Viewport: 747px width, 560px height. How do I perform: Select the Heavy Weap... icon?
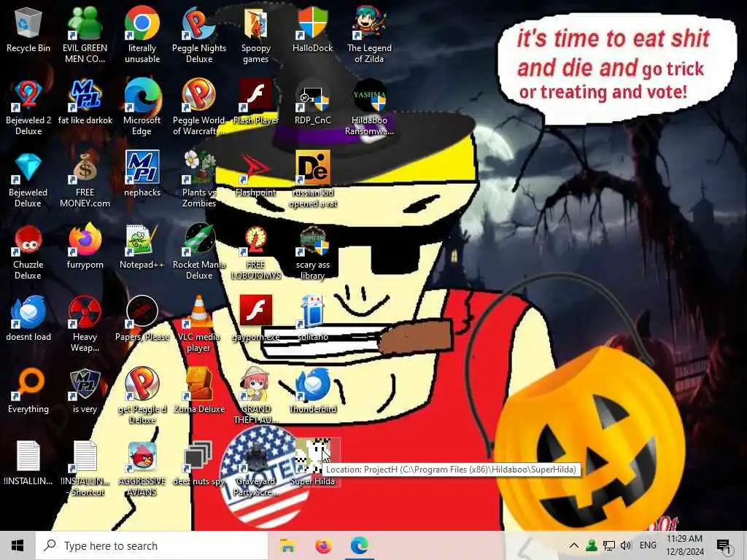click(85, 324)
